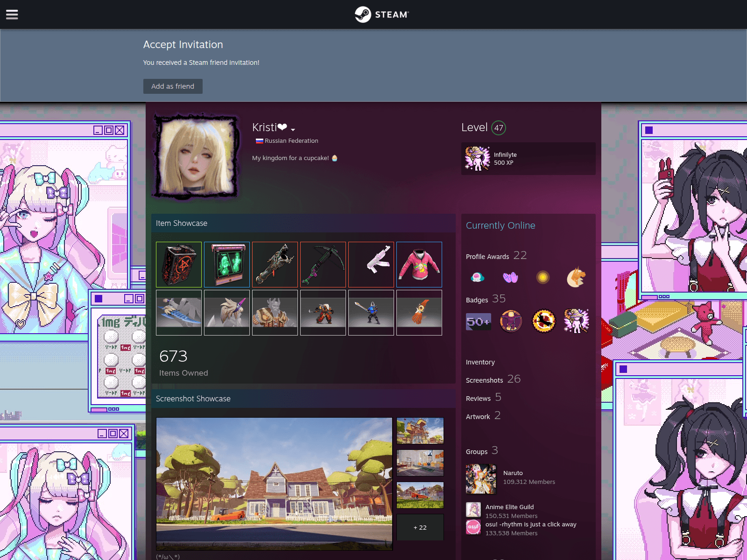
Task: Open the monster cannon weapon item
Action: point(275,265)
